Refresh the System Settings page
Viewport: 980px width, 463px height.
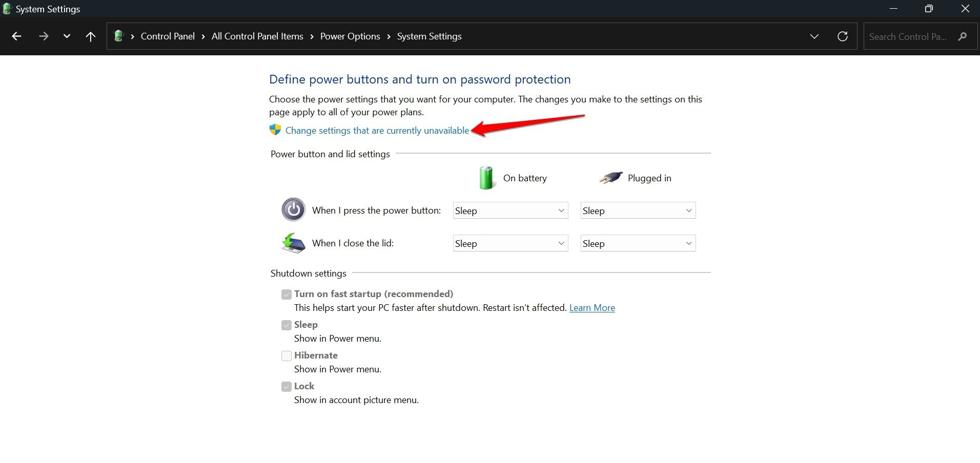[x=843, y=36]
